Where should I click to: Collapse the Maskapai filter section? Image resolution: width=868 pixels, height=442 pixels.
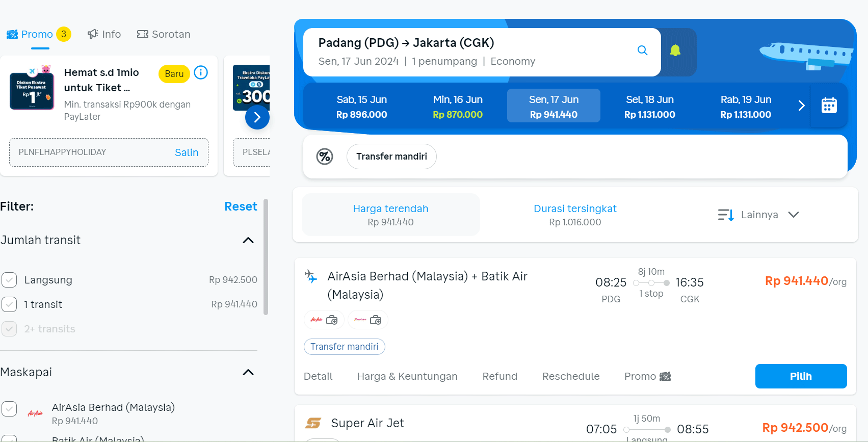[248, 373]
